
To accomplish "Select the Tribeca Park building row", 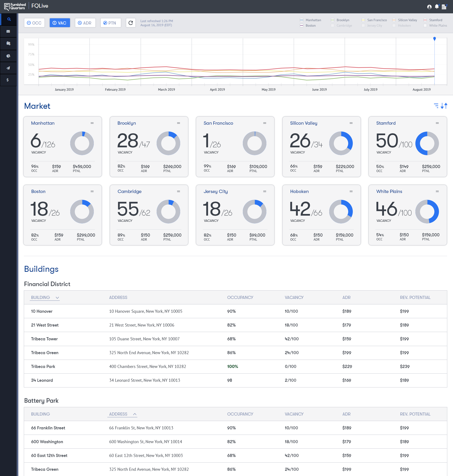I will 235,367.
